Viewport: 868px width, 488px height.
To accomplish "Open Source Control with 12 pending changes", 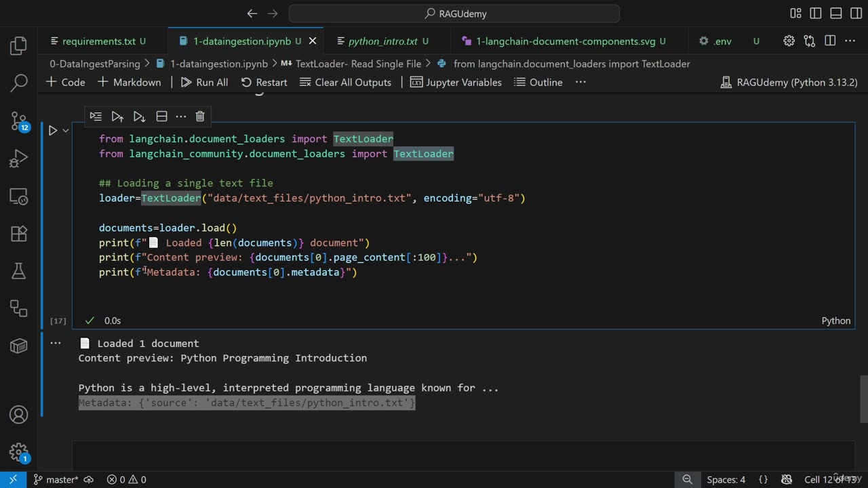I will (x=18, y=121).
